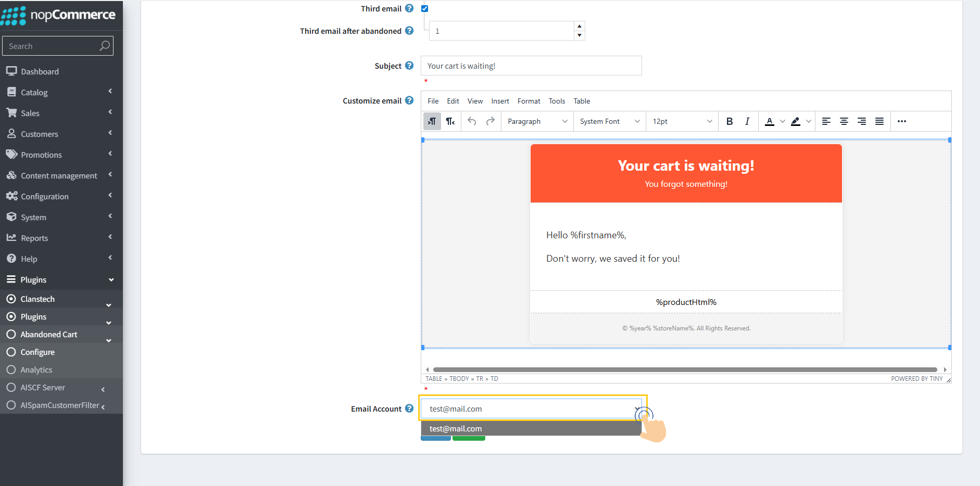Open the Paragraph format dropdown
This screenshot has height=486, width=980.
click(537, 121)
